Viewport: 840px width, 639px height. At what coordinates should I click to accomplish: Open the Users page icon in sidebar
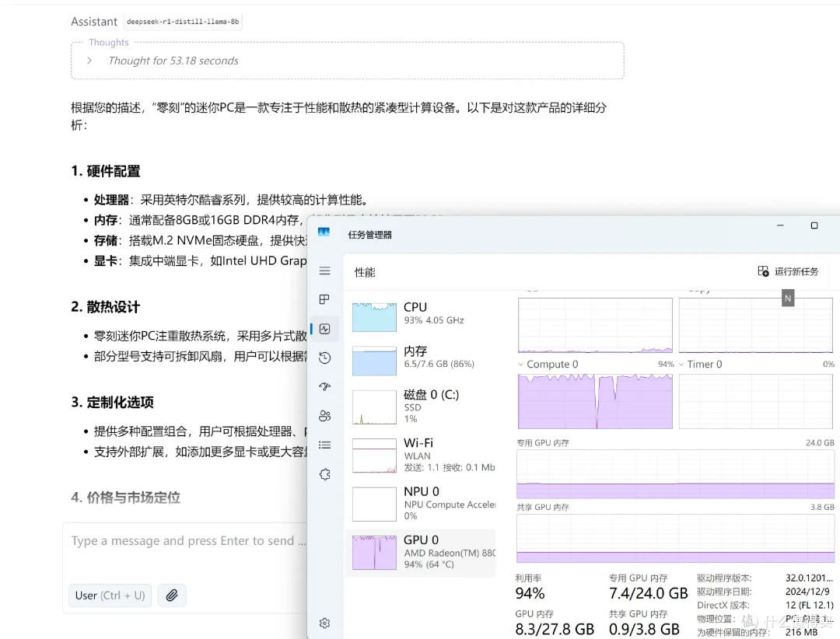tap(324, 416)
